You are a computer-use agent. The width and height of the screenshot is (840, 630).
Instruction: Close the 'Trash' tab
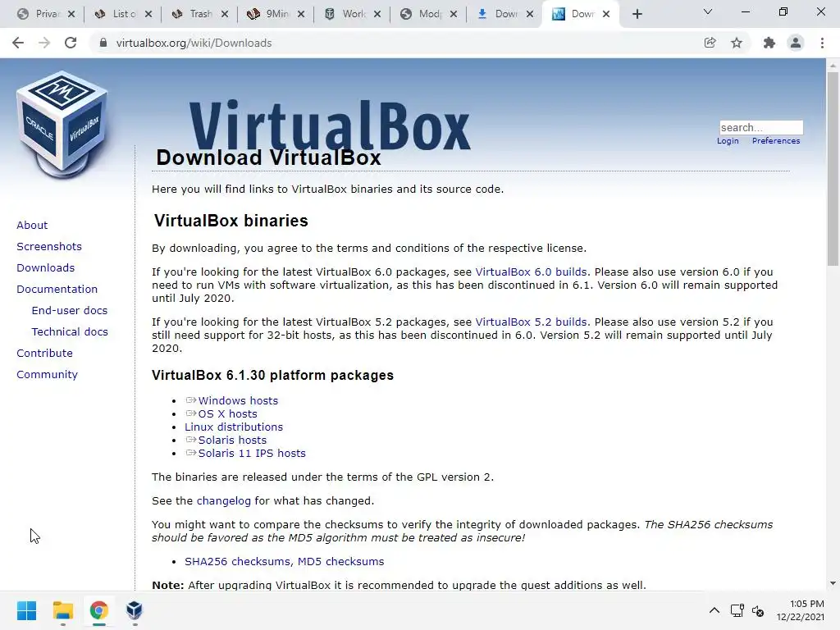pyautogui.click(x=225, y=15)
